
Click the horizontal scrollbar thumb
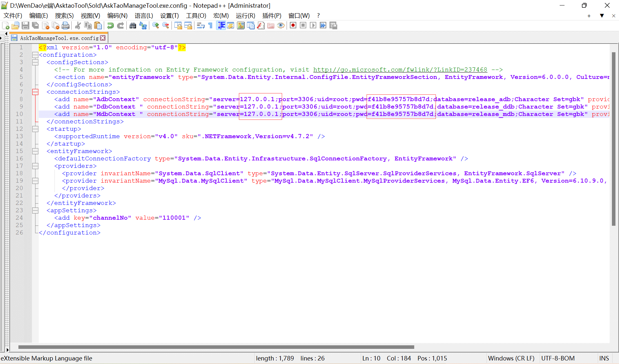[216, 347]
